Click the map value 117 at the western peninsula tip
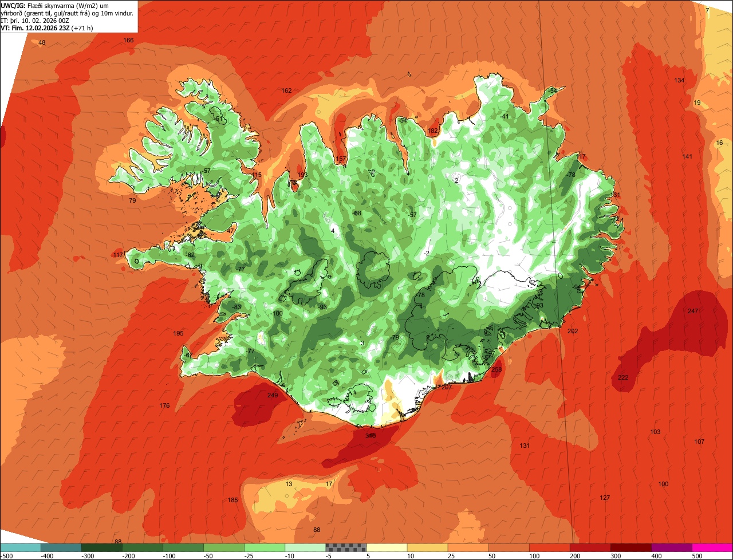 click(x=118, y=255)
